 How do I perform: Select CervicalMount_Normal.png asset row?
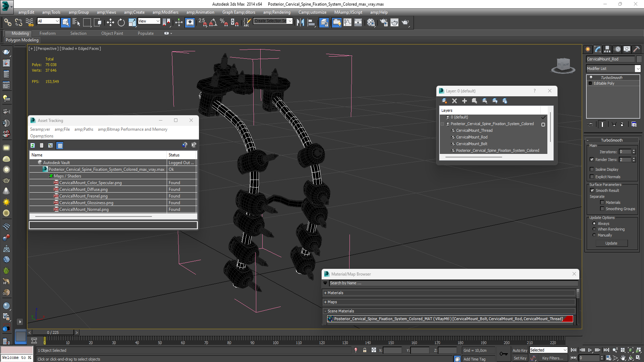[113, 209]
